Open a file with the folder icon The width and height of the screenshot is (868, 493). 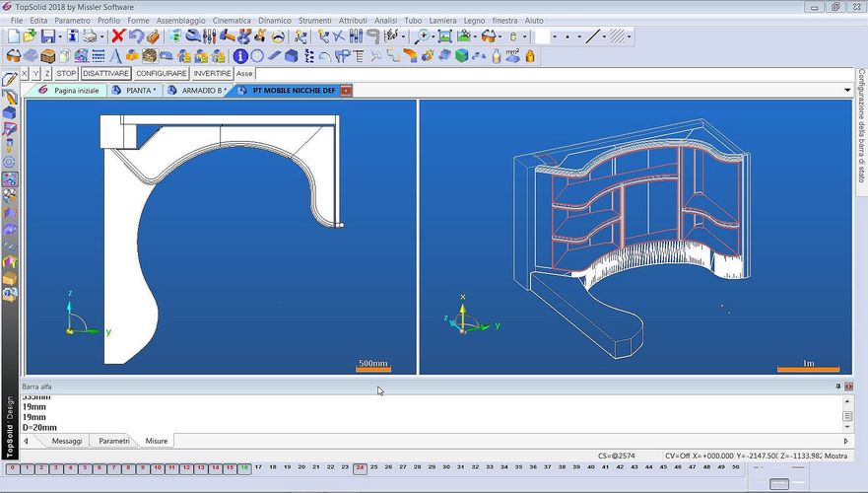pos(30,36)
